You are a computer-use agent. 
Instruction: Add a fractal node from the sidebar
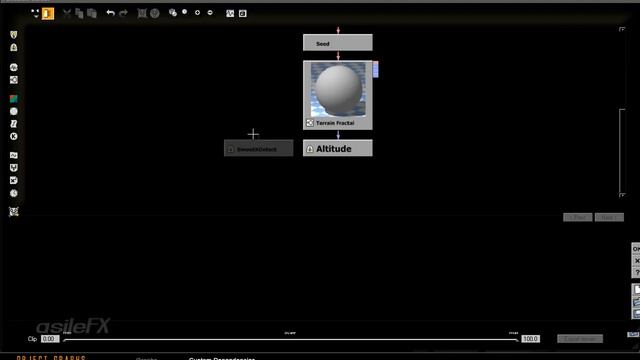tap(14, 80)
